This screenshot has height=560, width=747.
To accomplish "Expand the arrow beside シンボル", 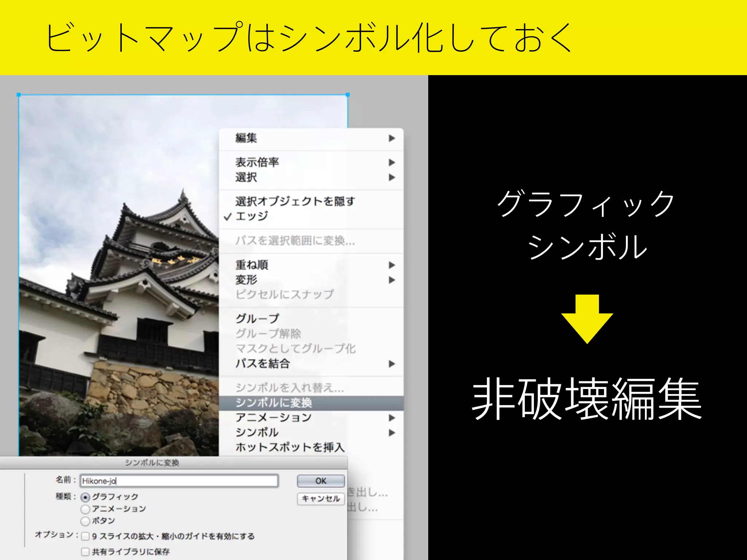I will (392, 433).
